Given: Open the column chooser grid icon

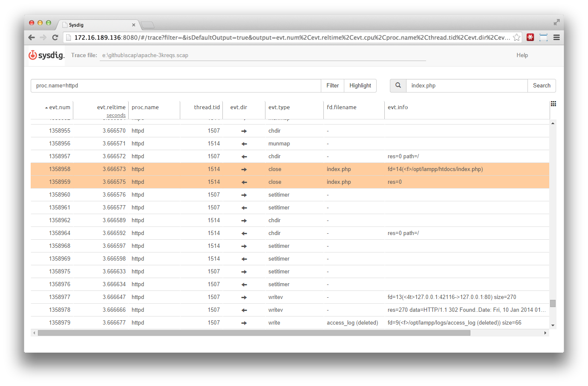Looking at the screenshot, I should [x=553, y=104].
